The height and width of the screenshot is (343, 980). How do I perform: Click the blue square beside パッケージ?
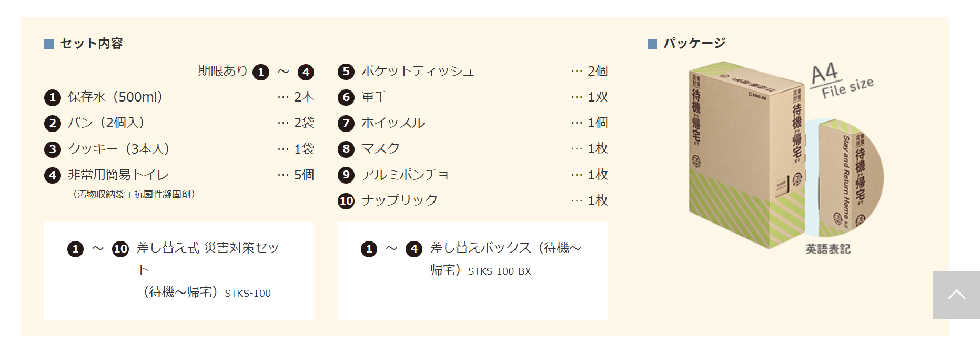652,44
